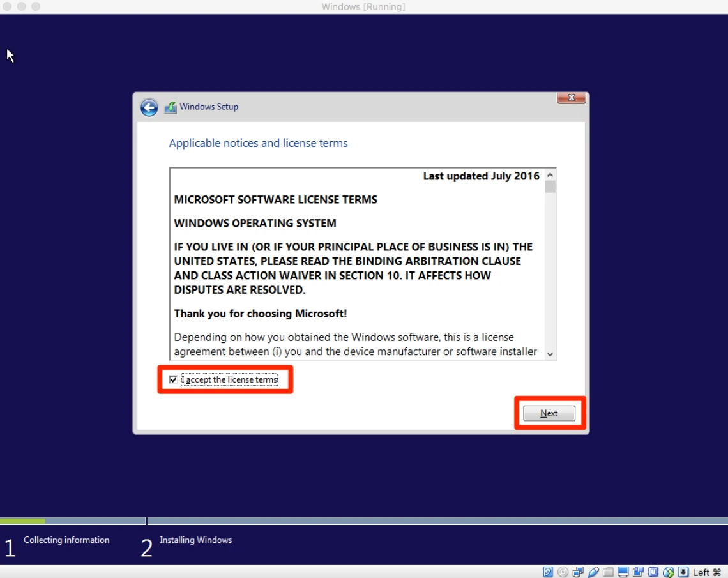The height and width of the screenshot is (578, 728).
Task: Click 'Thank you for choosing Microsoft!' text
Action: pos(261,314)
